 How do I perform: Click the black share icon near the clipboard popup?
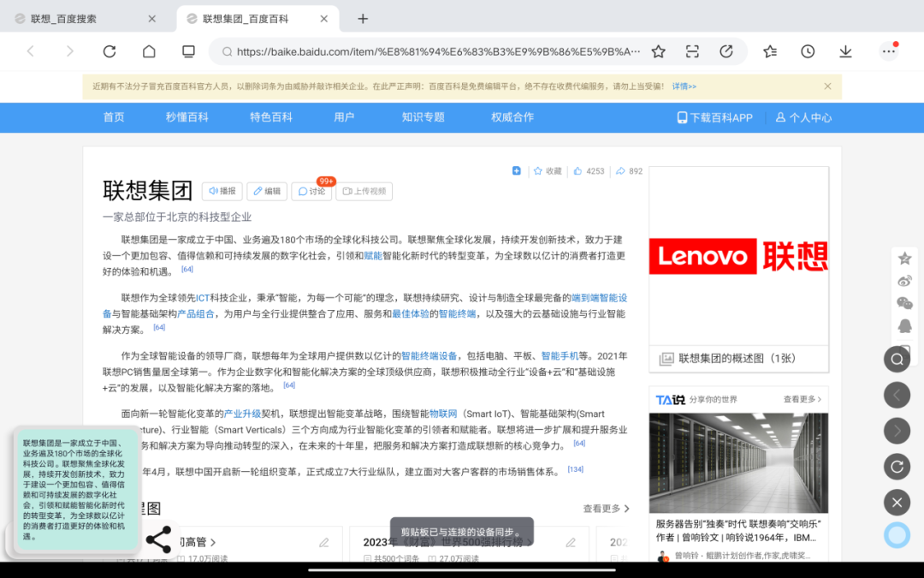pyautogui.click(x=158, y=539)
